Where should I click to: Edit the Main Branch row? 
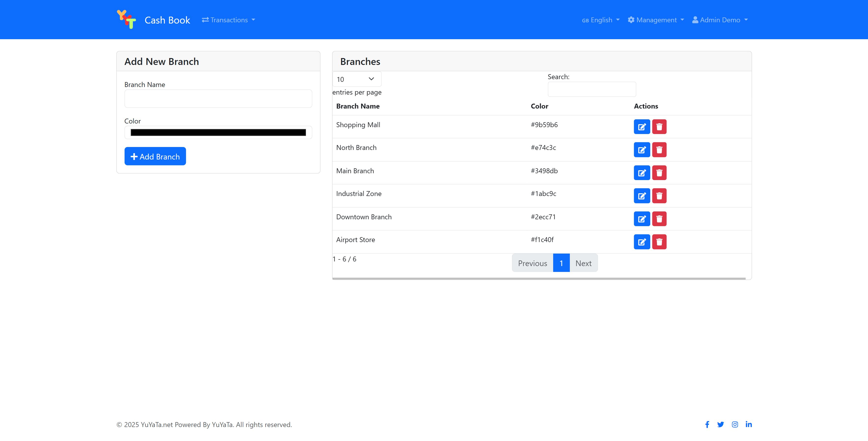642,173
